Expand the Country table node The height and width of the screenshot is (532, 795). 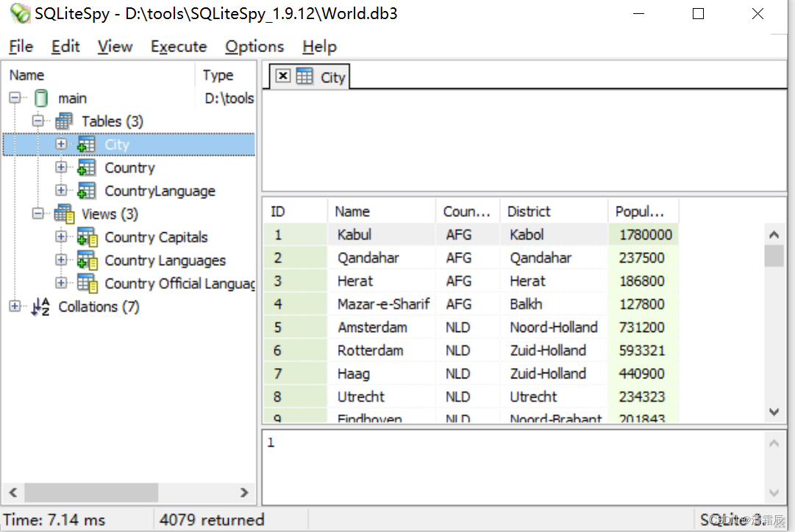coord(61,168)
